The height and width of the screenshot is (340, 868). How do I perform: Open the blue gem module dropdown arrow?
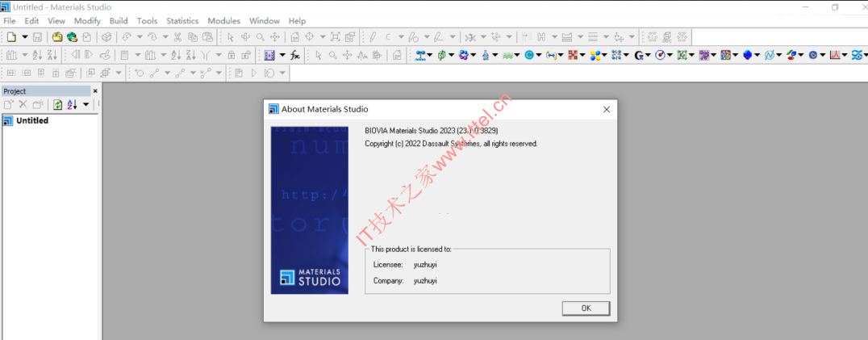pos(757,55)
